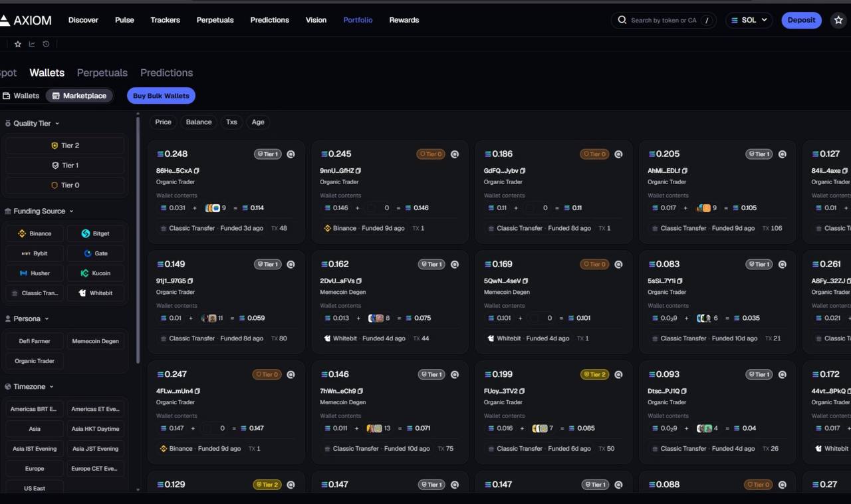Click the round icon on the 0.162 card
This screenshot has width=851, height=504.
455,265
